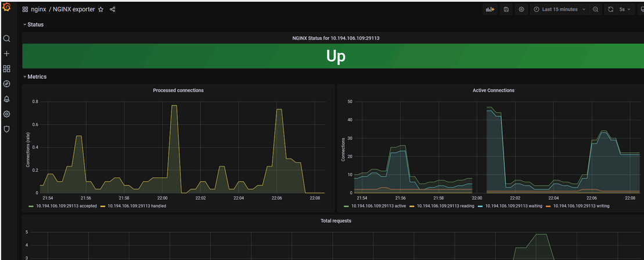Click the Add panel button
644x260 pixels.
coord(490,10)
